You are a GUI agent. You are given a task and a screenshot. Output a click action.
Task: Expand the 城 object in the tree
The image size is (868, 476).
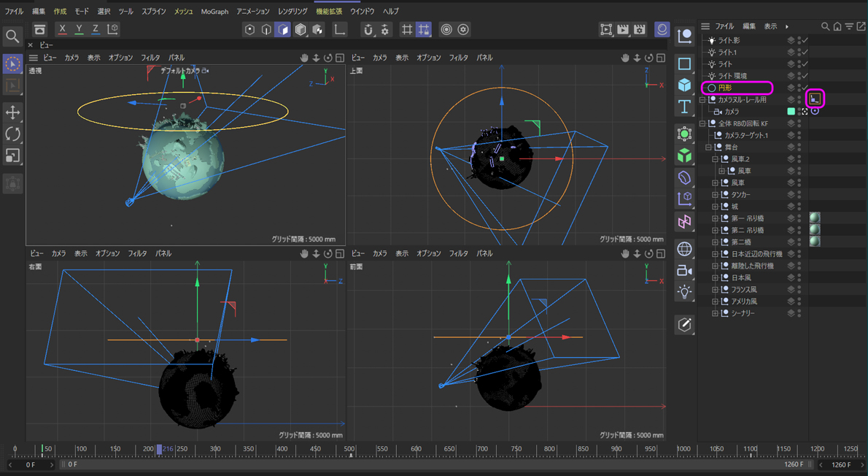pyautogui.click(x=715, y=207)
